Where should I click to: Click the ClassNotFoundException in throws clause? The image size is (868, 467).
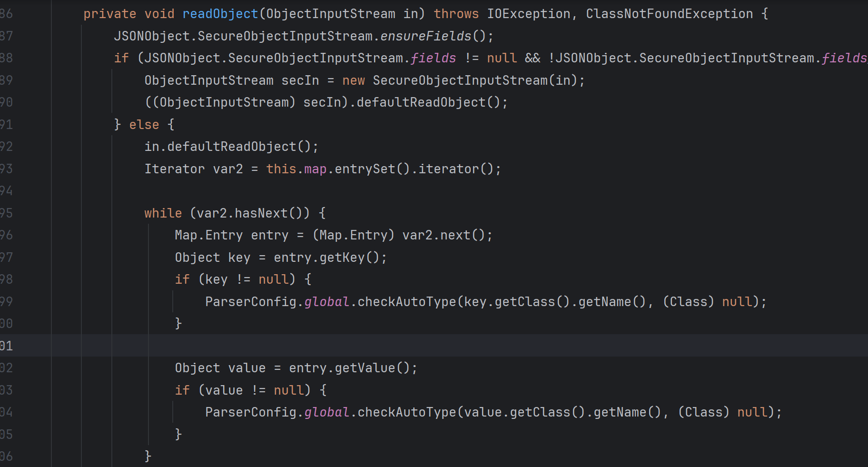669,14
